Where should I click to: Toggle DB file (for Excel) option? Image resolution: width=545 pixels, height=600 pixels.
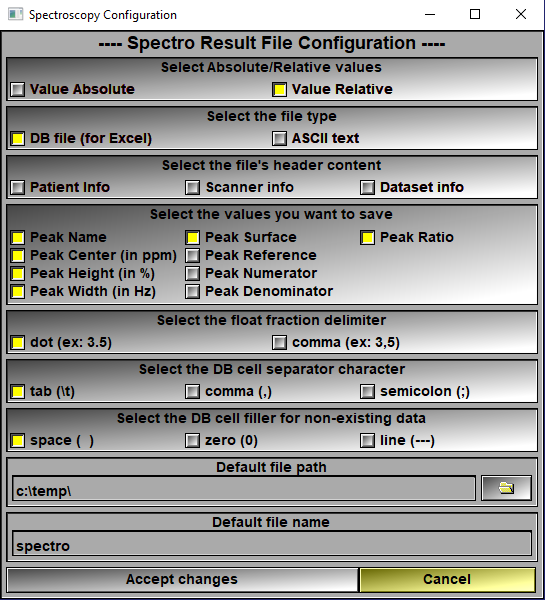pyautogui.click(x=18, y=139)
